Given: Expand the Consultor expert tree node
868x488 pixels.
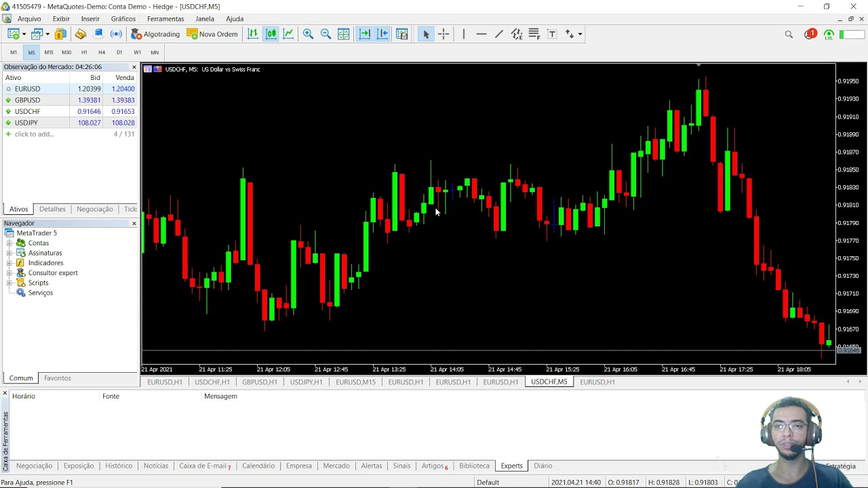Looking at the screenshot, I should coord(9,272).
